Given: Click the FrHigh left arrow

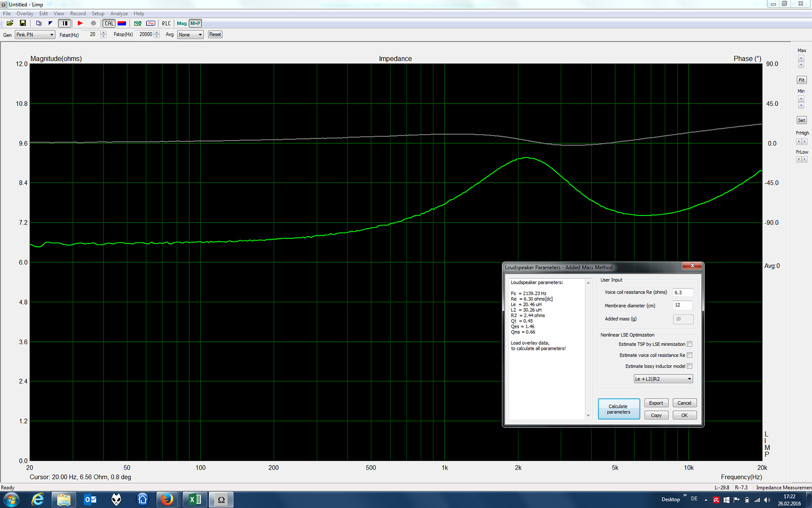Looking at the screenshot, I should [798, 141].
